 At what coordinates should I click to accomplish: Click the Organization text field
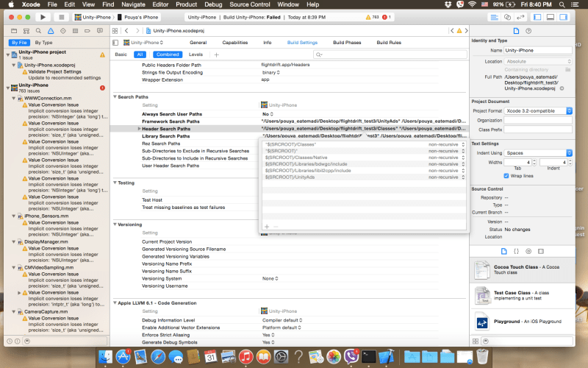(x=538, y=120)
